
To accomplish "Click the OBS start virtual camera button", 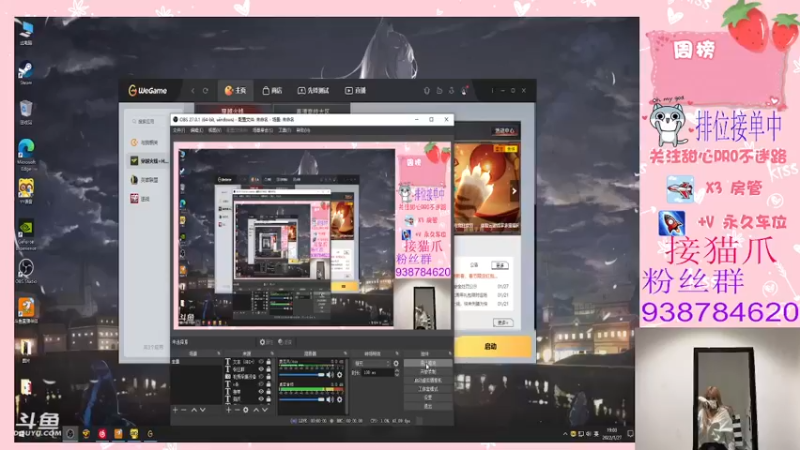I will click(x=428, y=380).
